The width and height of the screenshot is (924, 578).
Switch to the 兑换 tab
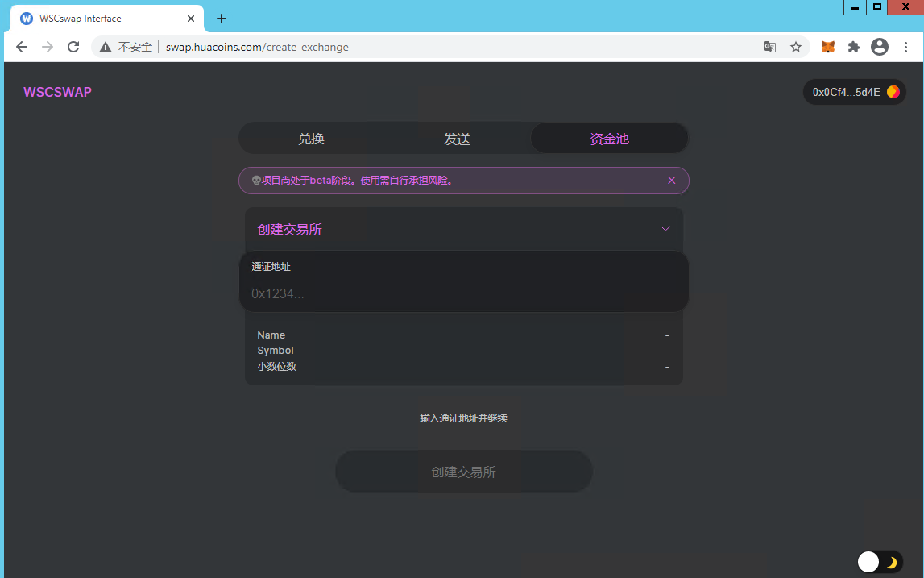coord(311,139)
